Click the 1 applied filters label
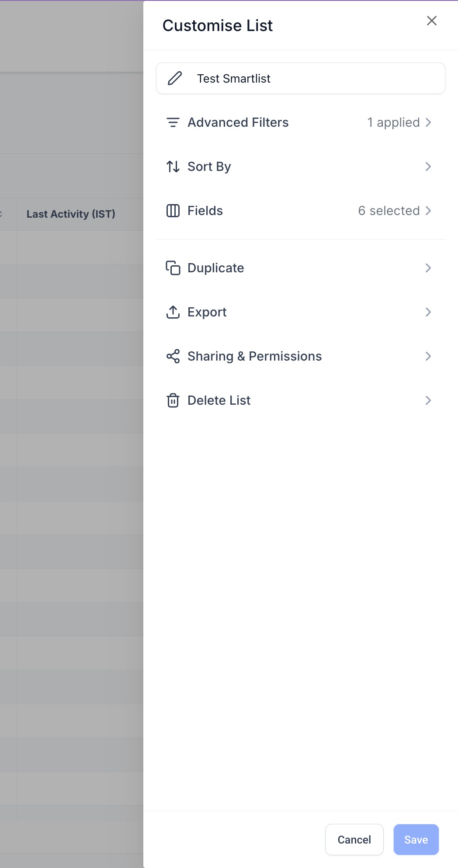 393,123
